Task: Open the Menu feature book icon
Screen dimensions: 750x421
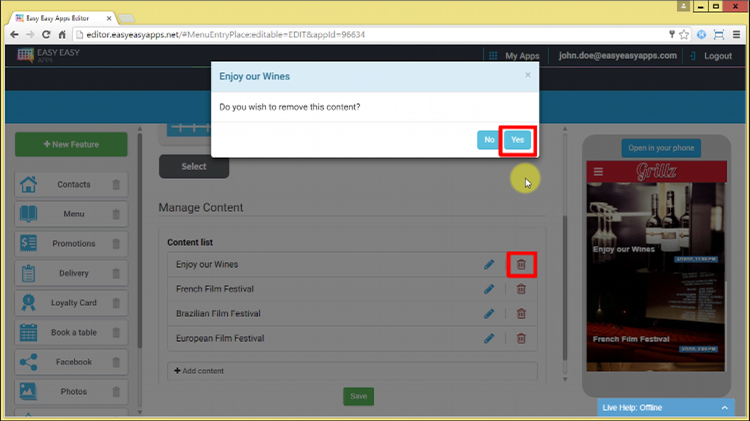Action: [28, 214]
